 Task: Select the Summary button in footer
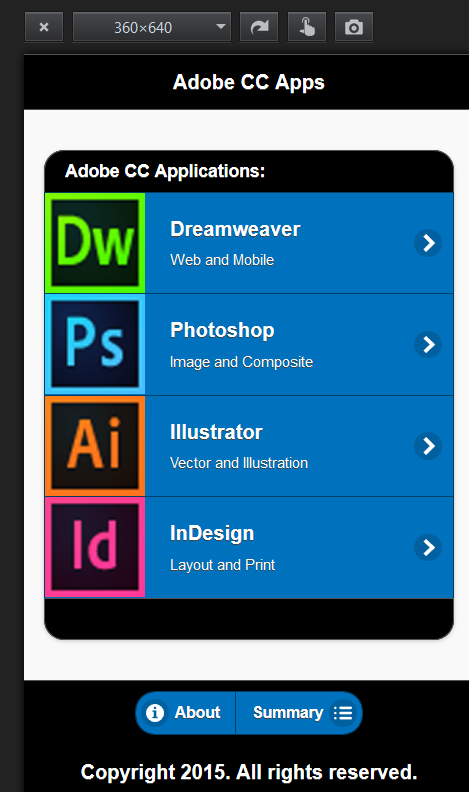[x=299, y=713]
